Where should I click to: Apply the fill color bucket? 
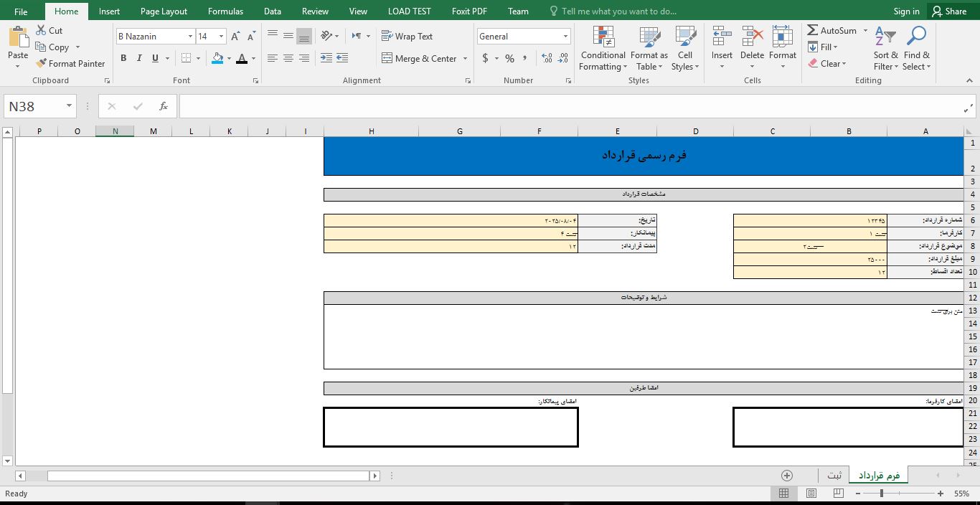[x=217, y=58]
